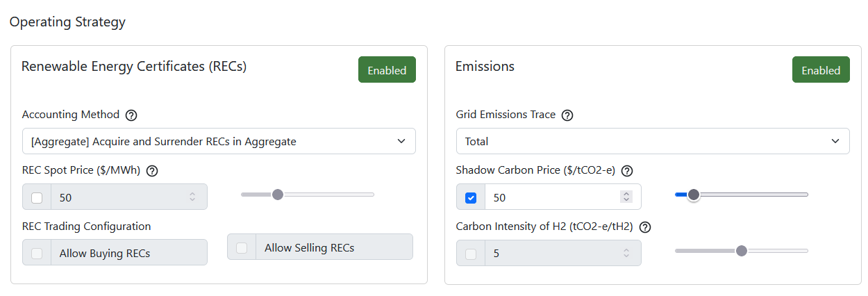Open help for Carbon Intensity of H2

pyautogui.click(x=645, y=227)
